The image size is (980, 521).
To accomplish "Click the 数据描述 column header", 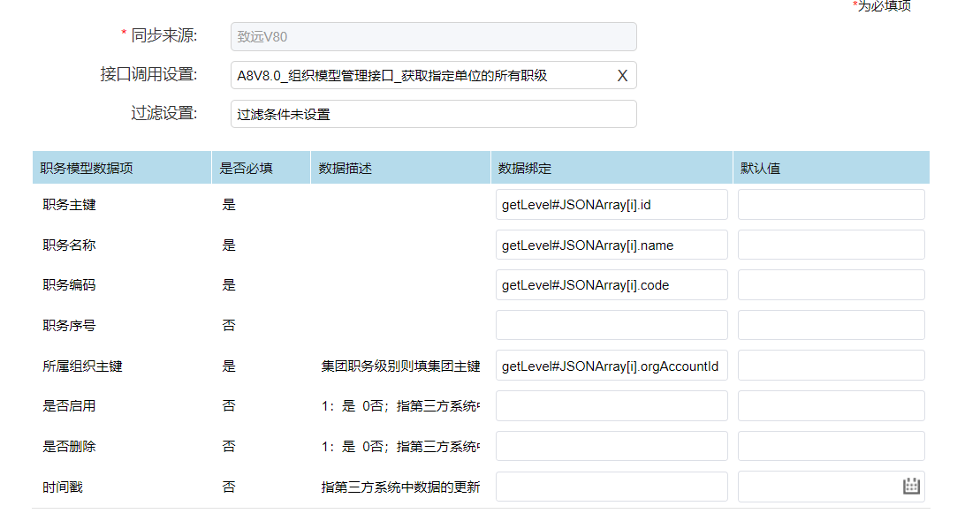I will point(400,168).
